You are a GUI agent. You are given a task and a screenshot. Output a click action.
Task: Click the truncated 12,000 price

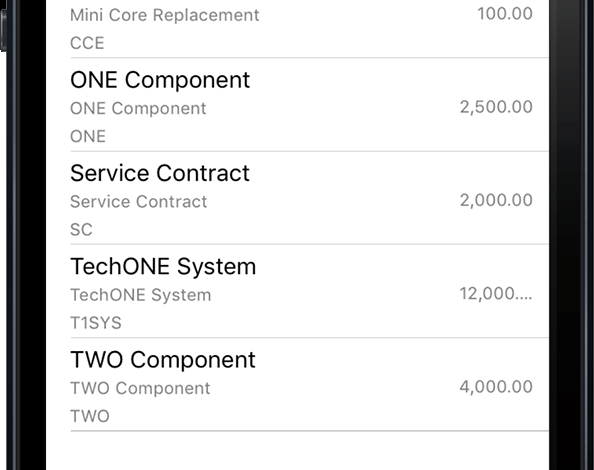pyautogui.click(x=496, y=294)
